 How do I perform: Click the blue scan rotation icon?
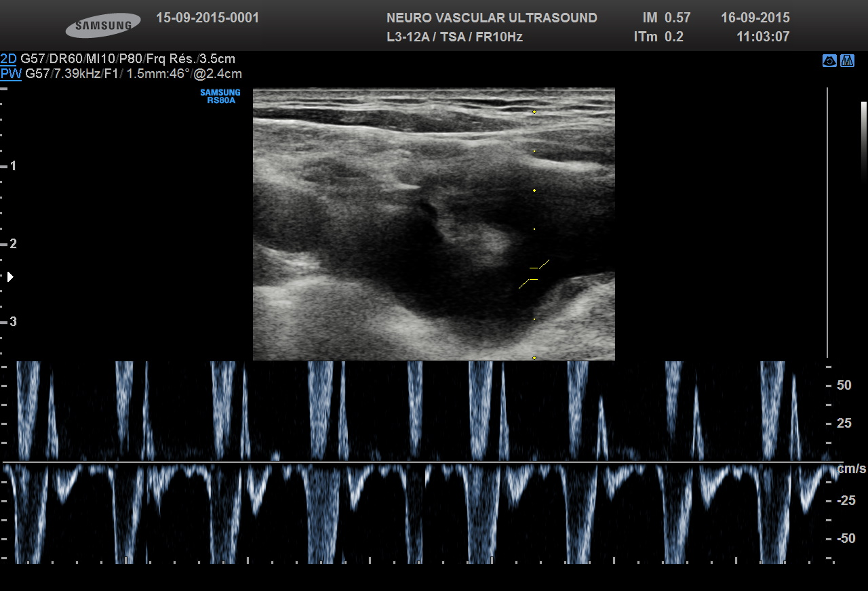coord(829,61)
